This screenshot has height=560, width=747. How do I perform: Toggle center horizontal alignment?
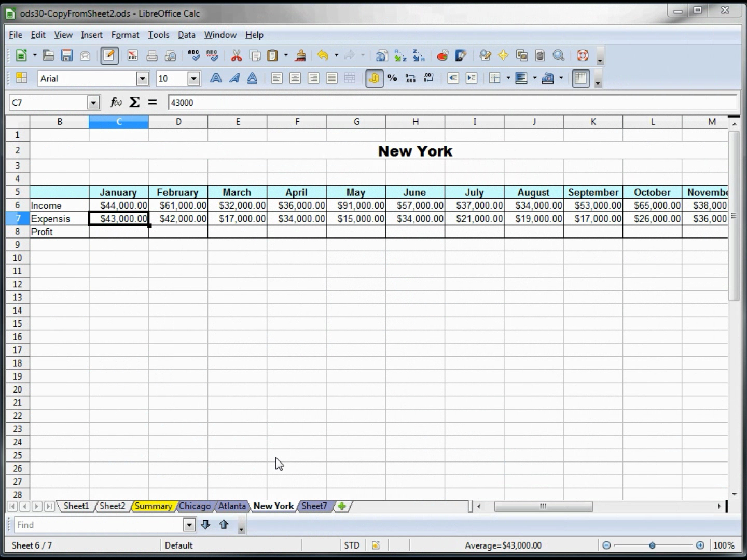(295, 78)
